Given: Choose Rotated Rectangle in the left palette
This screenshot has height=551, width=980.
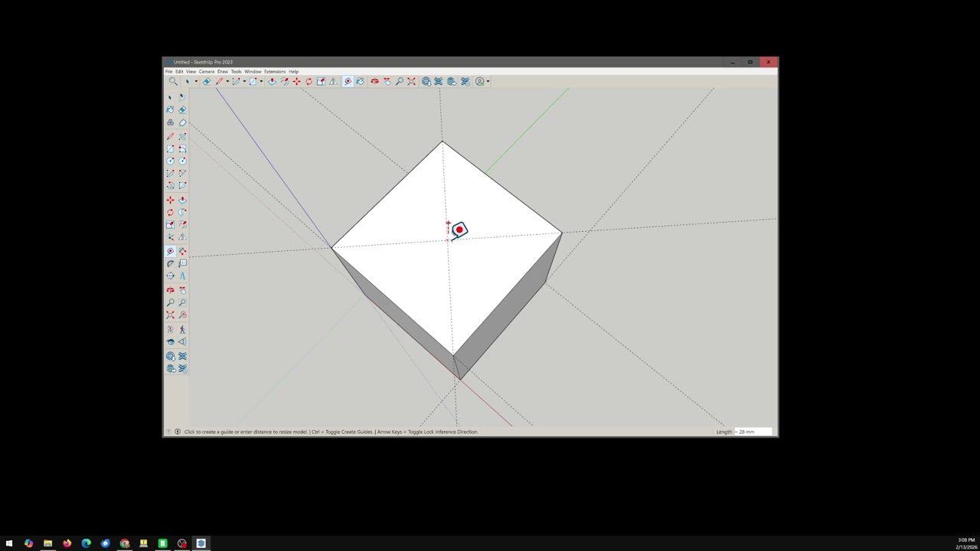Looking at the screenshot, I should click(182, 148).
